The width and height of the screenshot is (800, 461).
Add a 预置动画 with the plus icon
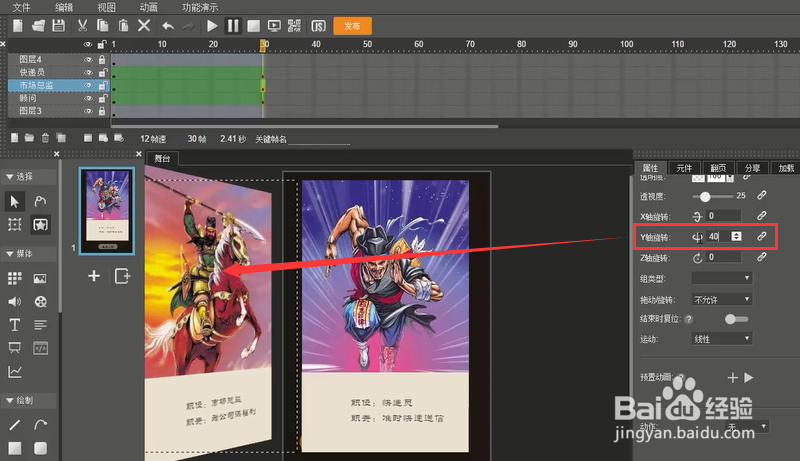pyautogui.click(x=733, y=378)
